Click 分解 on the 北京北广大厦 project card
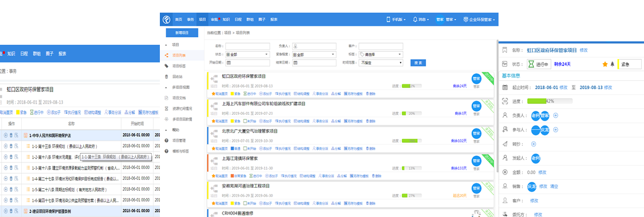 pyautogui.click(x=336, y=149)
